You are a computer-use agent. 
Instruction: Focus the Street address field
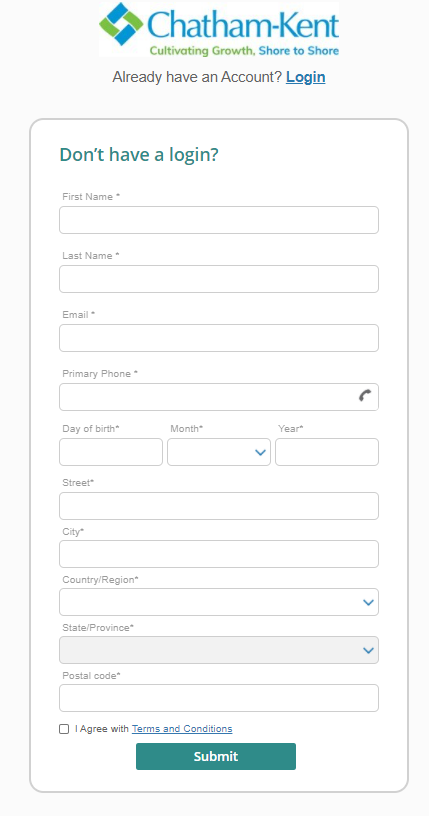point(219,506)
